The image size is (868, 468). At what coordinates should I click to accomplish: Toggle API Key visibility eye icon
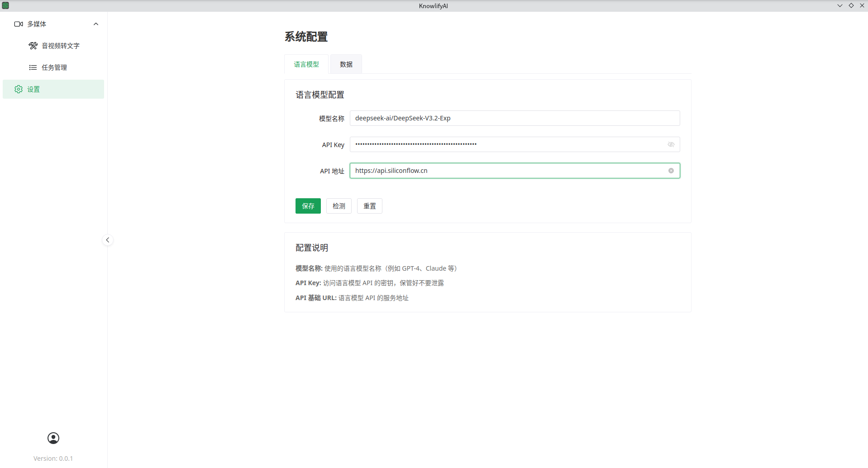pyautogui.click(x=671, y=144)
